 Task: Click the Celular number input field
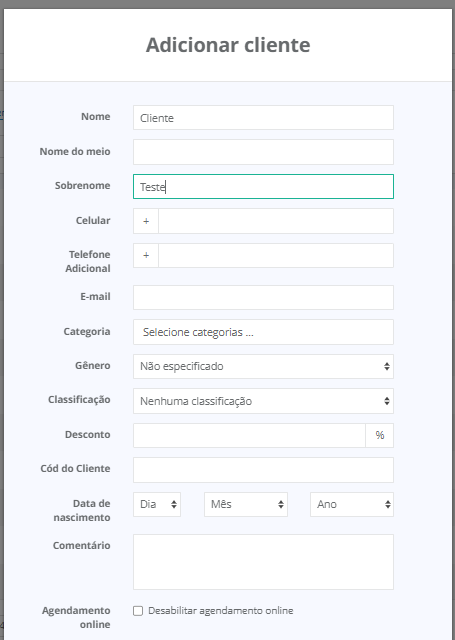pyautogui.click(x=276, y=221)
